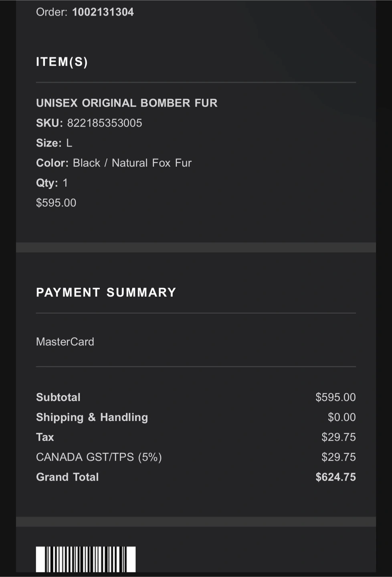Tap the barcode at the bottom
This screenshot has height=577, width=392.
(x=86, y=559)
